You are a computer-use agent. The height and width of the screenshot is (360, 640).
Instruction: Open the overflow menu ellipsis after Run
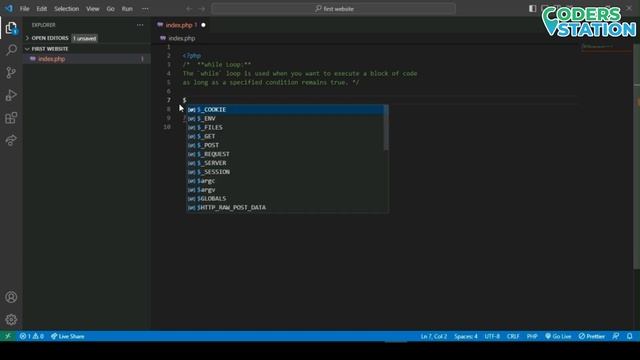click(x=145, y=9)
